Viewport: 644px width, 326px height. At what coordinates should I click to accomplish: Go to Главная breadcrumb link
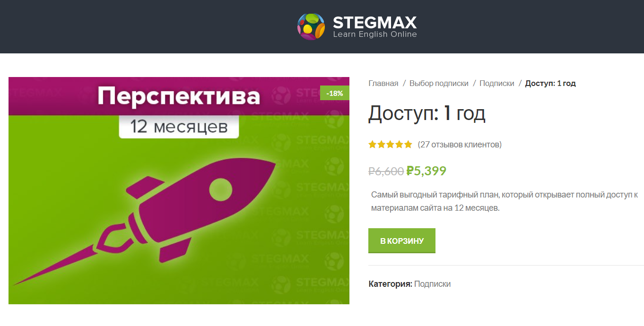tap(383, 83)
